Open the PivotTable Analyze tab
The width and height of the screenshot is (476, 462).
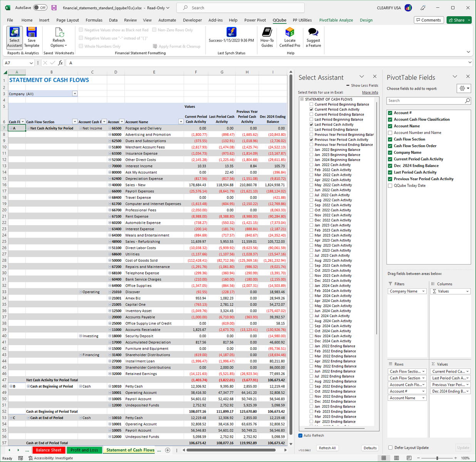tap(336, 20)
